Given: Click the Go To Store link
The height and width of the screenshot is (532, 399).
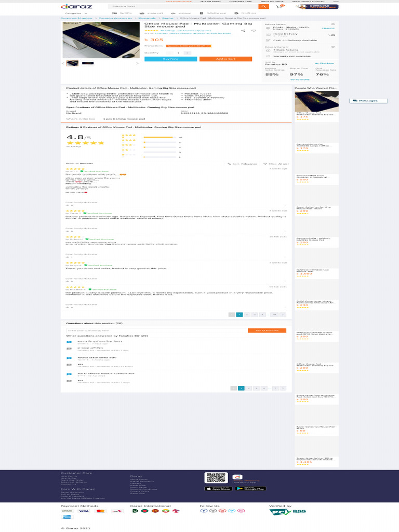Looking at the screenshot, I should [300, 79].
